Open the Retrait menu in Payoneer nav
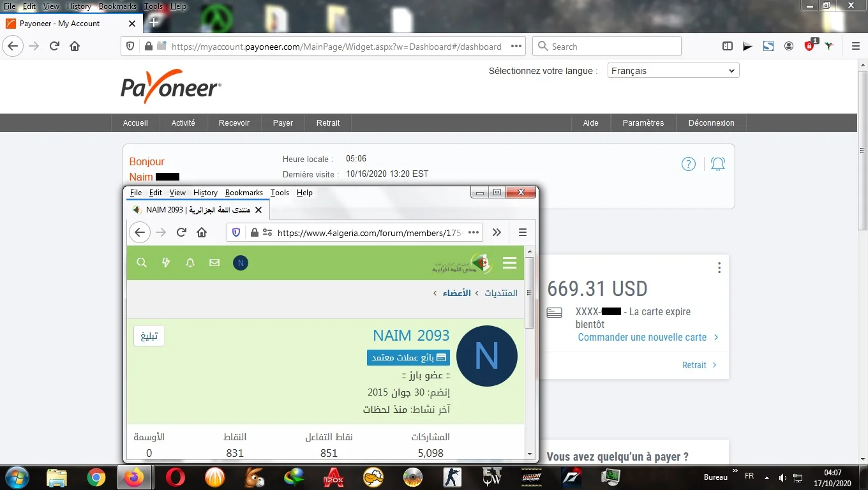The width and height of the screenshot is (868, 490). pyautogui.click(x=328, y=123)
